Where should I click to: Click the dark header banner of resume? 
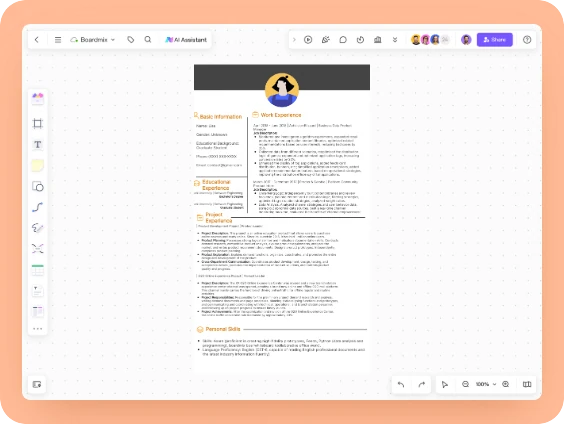point(230,77)
